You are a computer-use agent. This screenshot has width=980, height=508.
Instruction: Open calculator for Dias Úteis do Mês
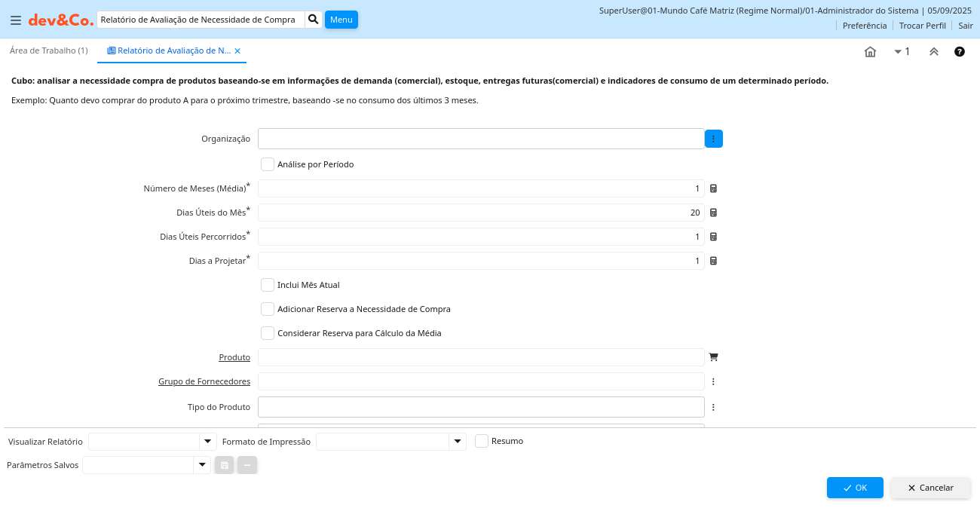[x=713, y=213]
